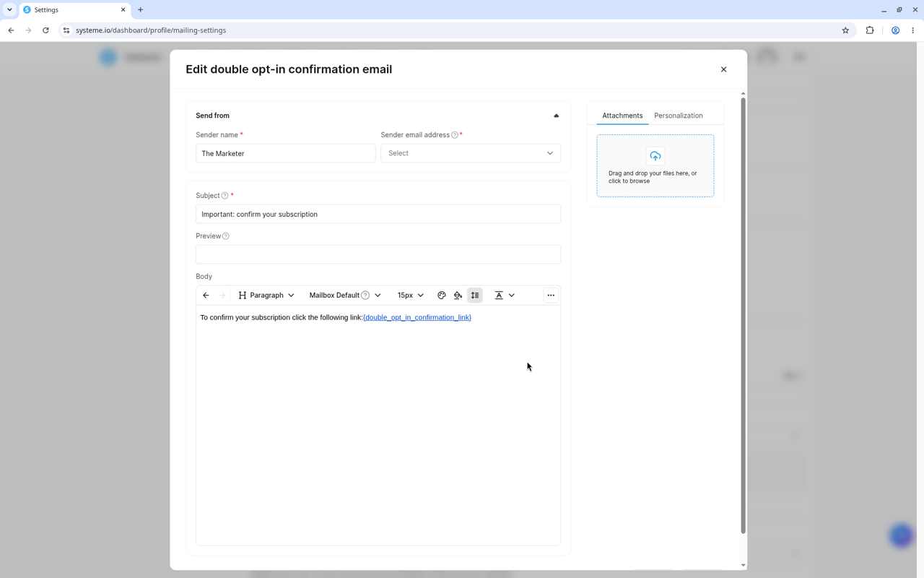Reload the page in the browser
The image size is (924, 578).
pyautogui.click(x=45, y=30)
